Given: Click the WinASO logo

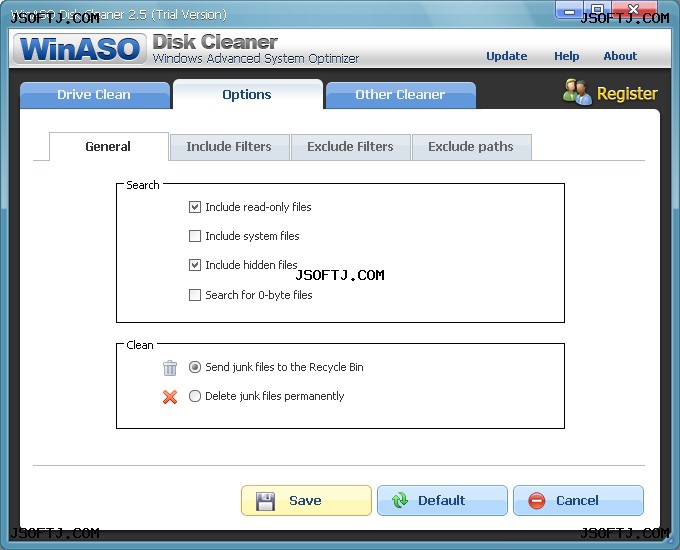Looking at the screenshot, I should point(80,48).
